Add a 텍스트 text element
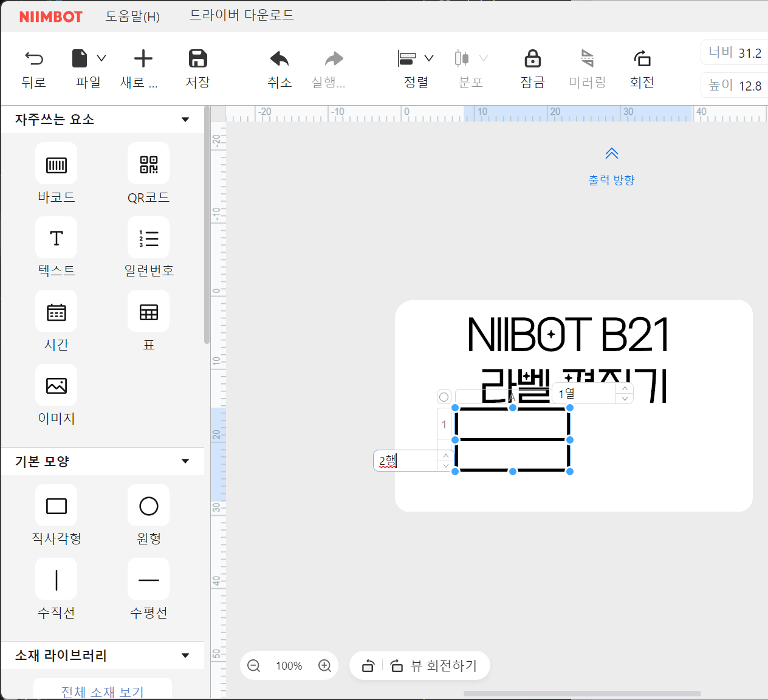768x700 pixels. tap(57, 238)
